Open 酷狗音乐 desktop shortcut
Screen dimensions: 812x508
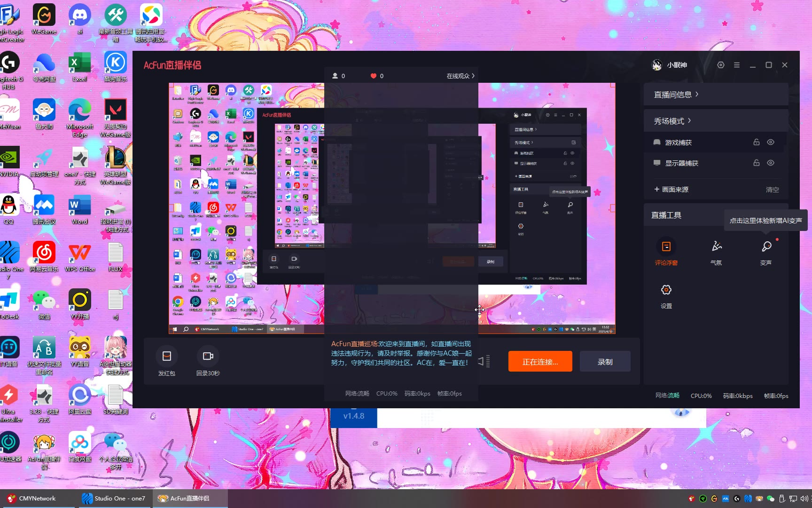point(116,67)
